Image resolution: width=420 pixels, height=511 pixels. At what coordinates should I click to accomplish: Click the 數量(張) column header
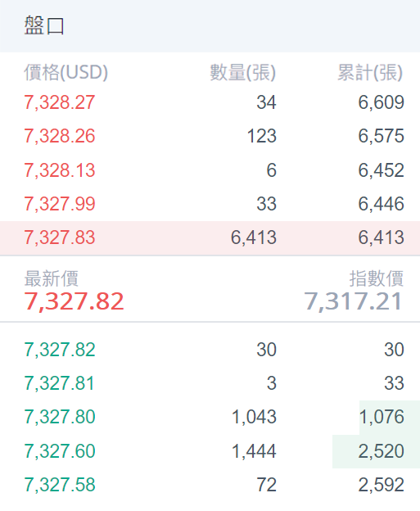[x=242, y=72]
